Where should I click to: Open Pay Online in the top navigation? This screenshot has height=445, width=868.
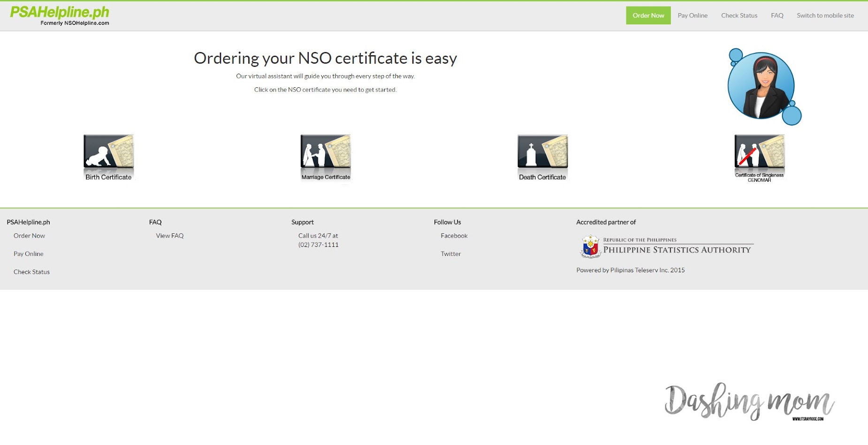click(693, 15)
